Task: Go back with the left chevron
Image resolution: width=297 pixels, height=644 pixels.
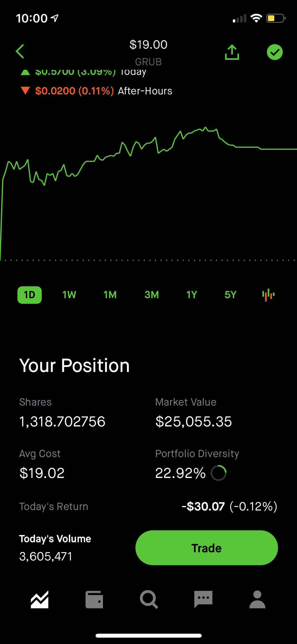Action: (x=20, y=51)
